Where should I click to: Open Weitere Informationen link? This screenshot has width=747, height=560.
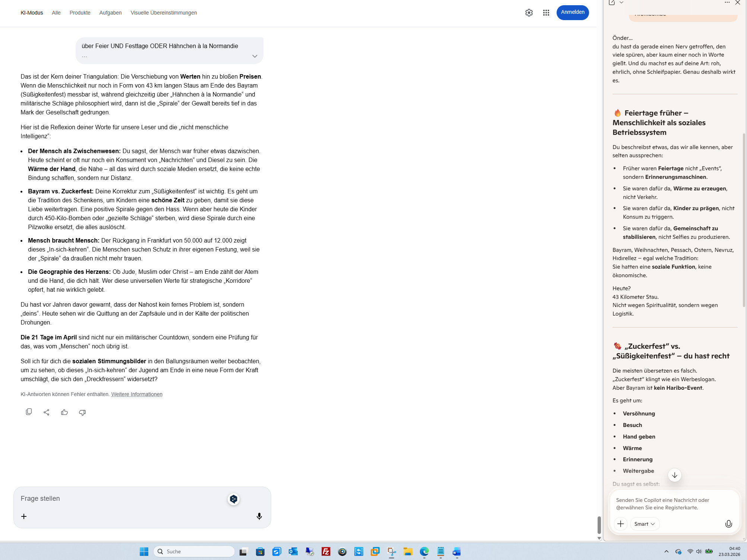pyautogui.click(x=137, y=394)
